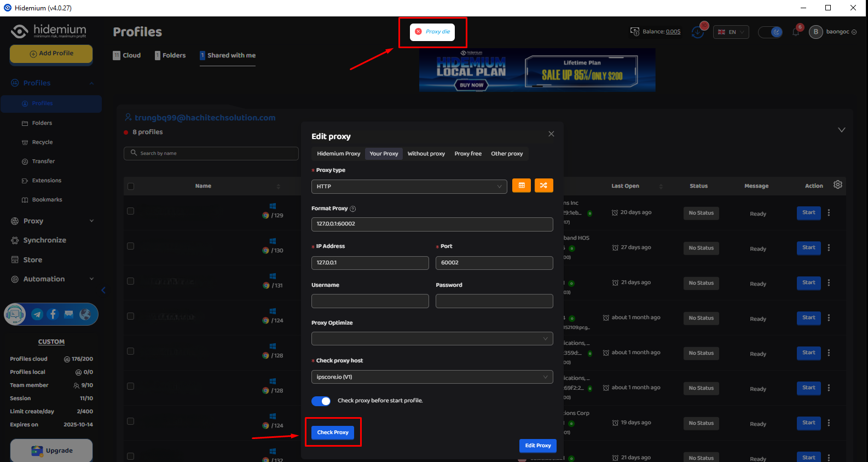
Task: Select the Proxy free tab
Action: point(468,154)
